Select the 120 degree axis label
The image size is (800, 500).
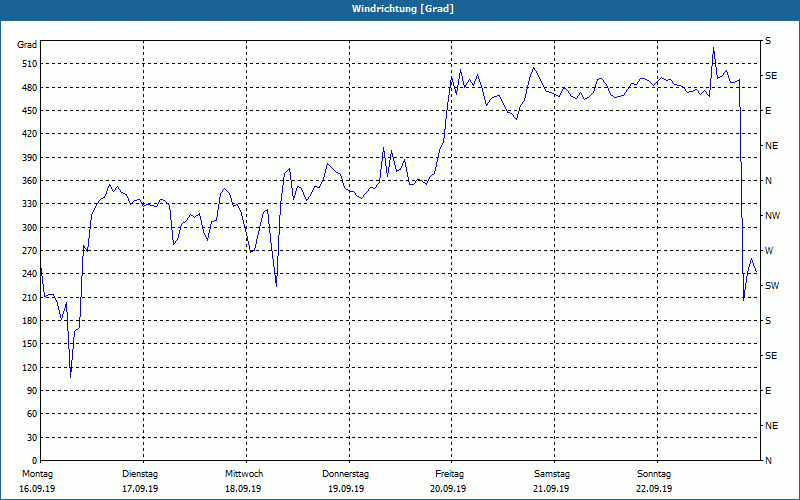click(29, 367)
